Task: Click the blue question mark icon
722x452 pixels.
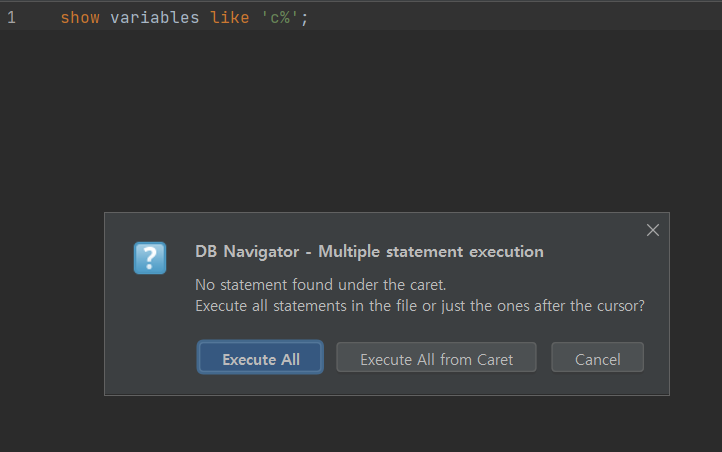Action: tap(150, 258)
